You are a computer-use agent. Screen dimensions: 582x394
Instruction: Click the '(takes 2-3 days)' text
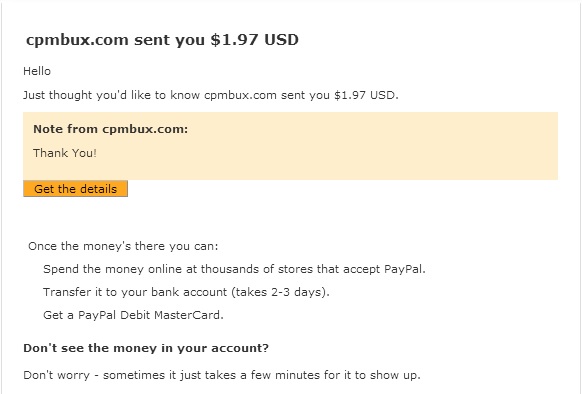[x=281, y=292]
